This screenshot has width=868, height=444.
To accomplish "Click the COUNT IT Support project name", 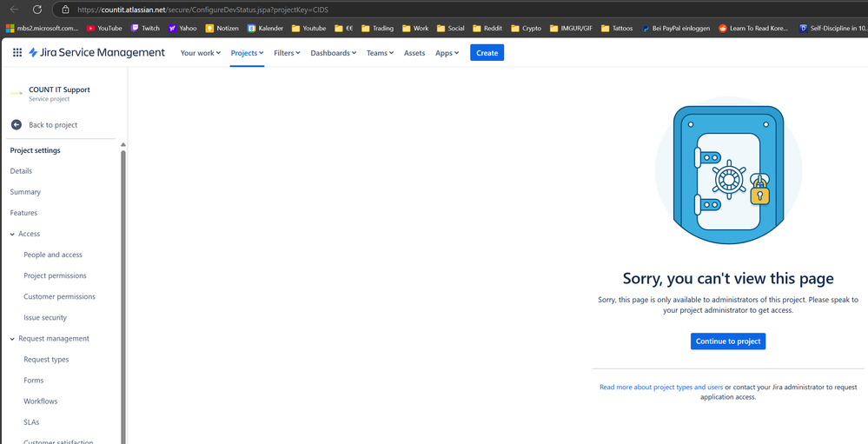I will (x=59, y=89).
